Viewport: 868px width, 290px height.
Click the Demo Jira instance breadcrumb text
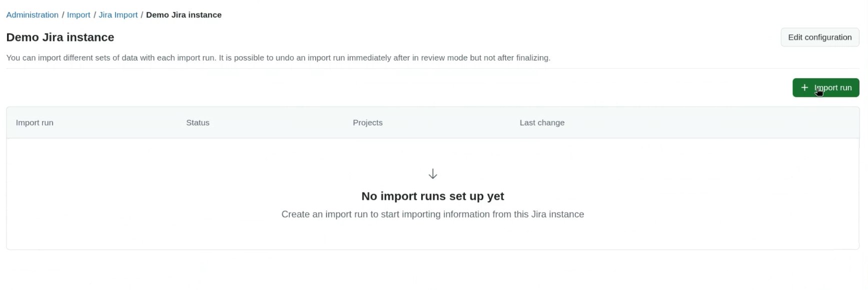tap(184, 15)
